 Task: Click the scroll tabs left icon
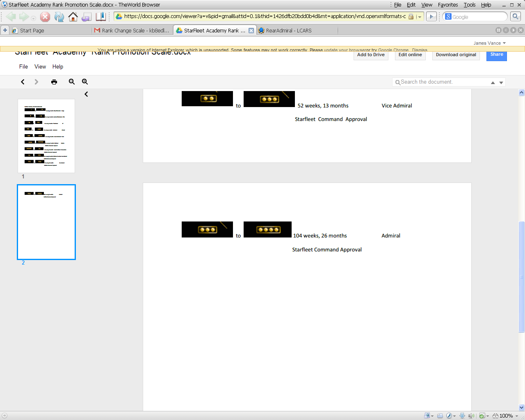click(x=506, y=30)
